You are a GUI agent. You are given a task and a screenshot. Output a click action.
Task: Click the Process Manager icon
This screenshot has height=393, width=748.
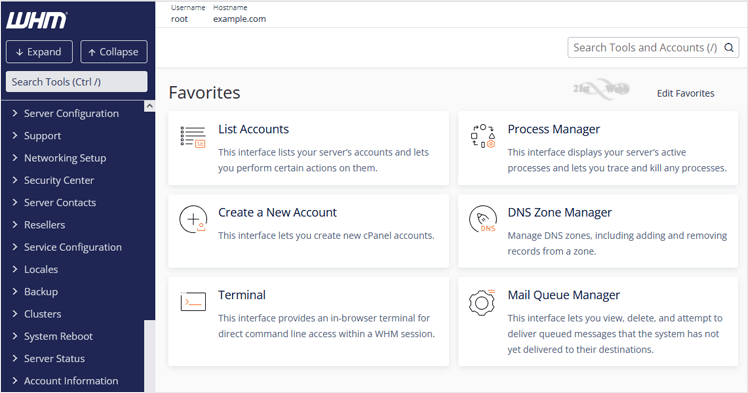tap(482, 136)
